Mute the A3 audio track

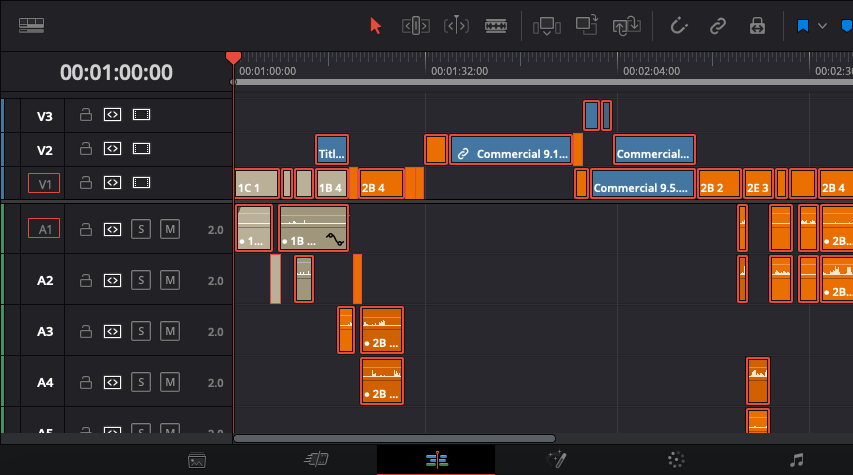(x=170, y=331)
